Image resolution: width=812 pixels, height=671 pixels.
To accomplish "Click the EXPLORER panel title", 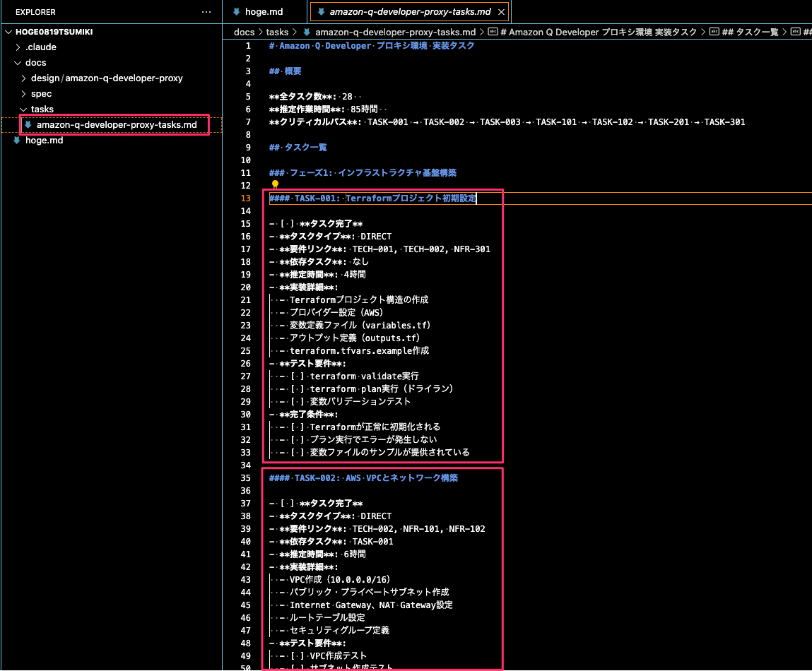I will (x=36, y=12).
